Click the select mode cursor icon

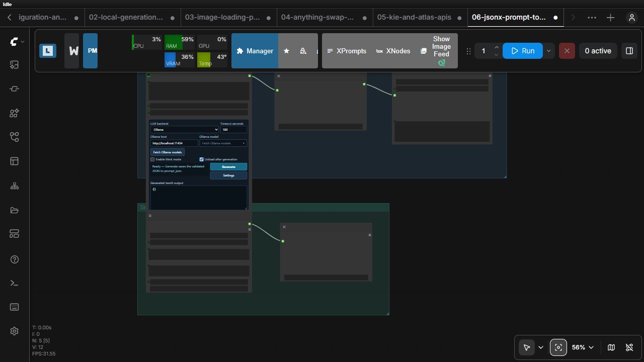click(x=526, y=347)
